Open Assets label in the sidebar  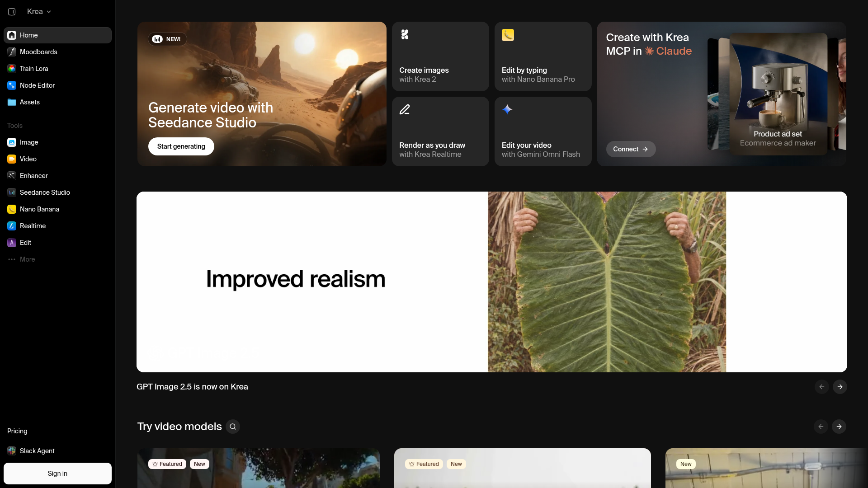30,102
